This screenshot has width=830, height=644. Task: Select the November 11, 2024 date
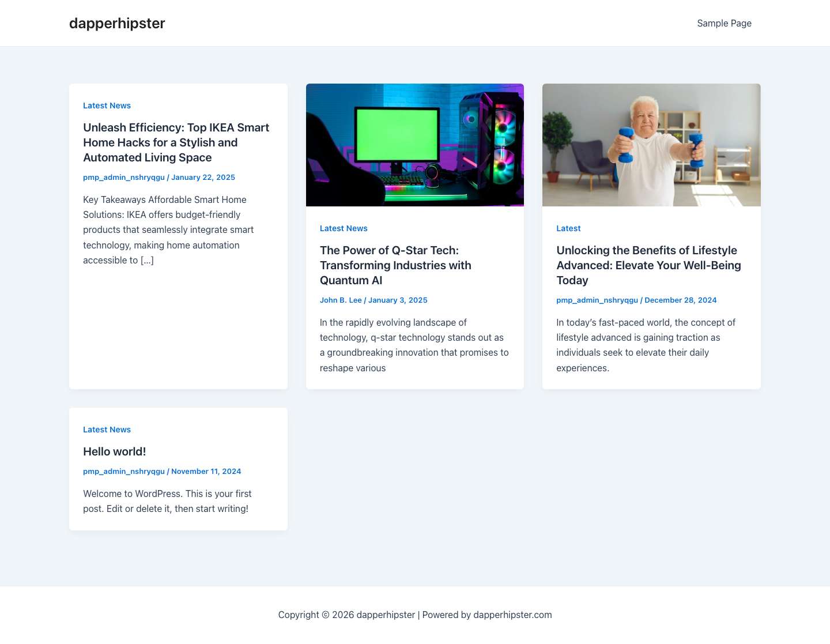[x=206, y=472]
